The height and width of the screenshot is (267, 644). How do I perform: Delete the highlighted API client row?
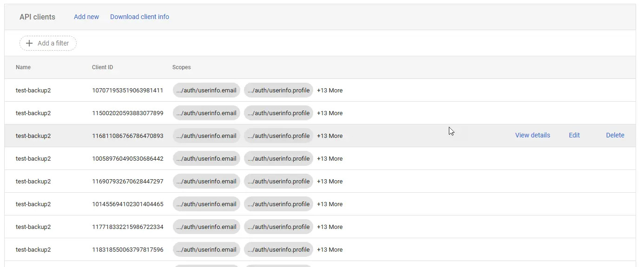(615, 135)
